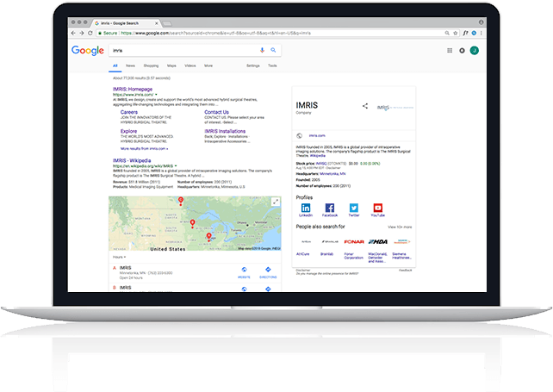Submit search with the blue magnifier icon

coord(273,50)
